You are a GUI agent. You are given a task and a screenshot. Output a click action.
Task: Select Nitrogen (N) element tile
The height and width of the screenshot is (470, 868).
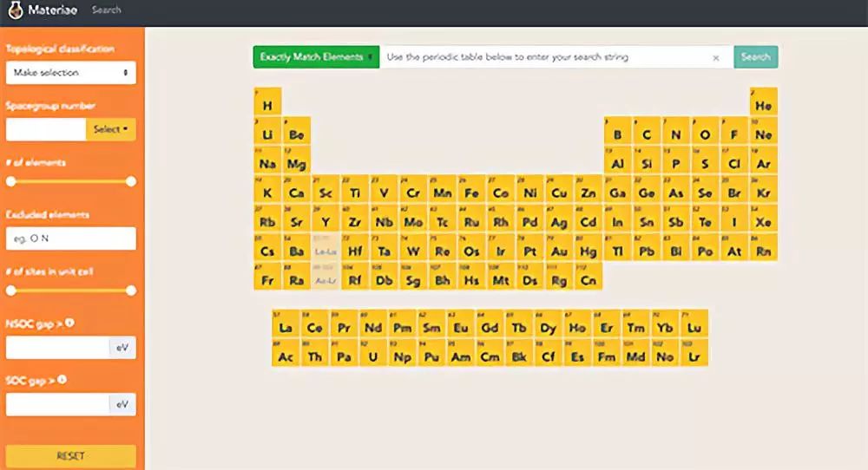pyautogui.click(x=676, y=130)
